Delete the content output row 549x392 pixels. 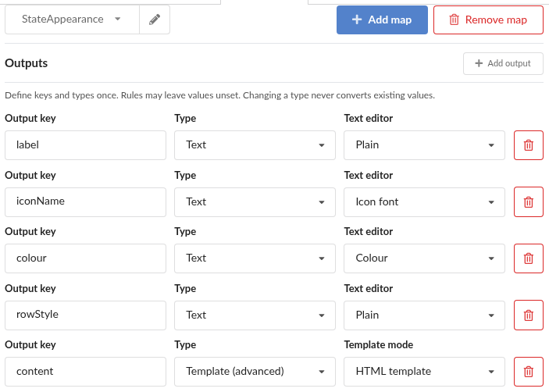(x=529, y=372)
